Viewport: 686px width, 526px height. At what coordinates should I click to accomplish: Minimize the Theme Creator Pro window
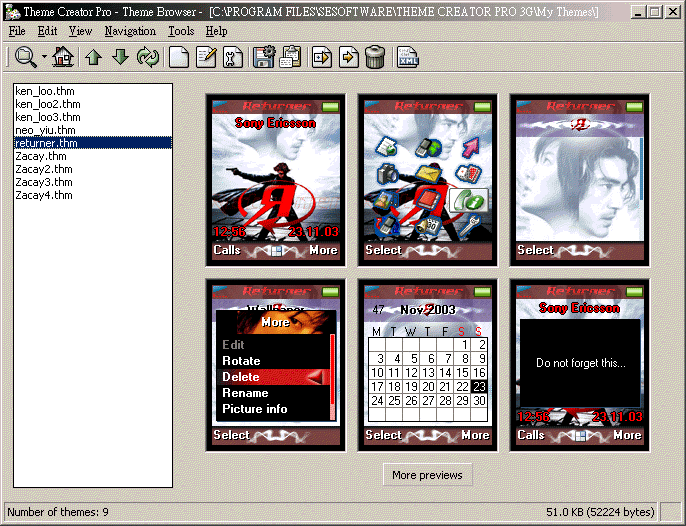click(x=638, y=12)
